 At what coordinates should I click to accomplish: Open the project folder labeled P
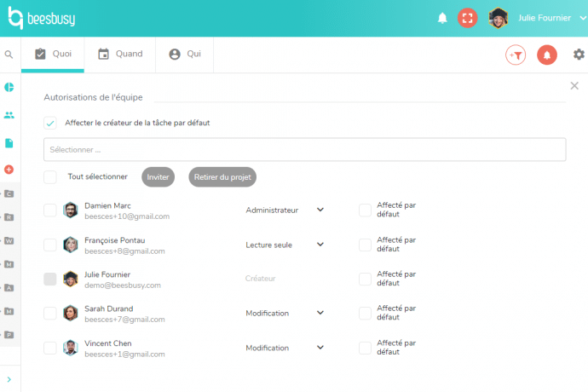point(9,335)
